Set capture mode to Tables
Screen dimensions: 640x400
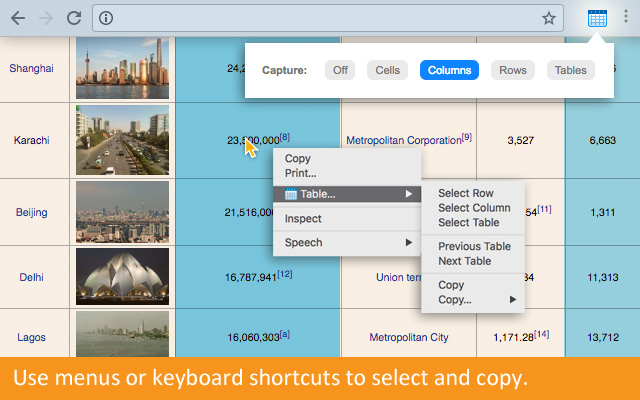pyautogui.click(x=570, y=70)
